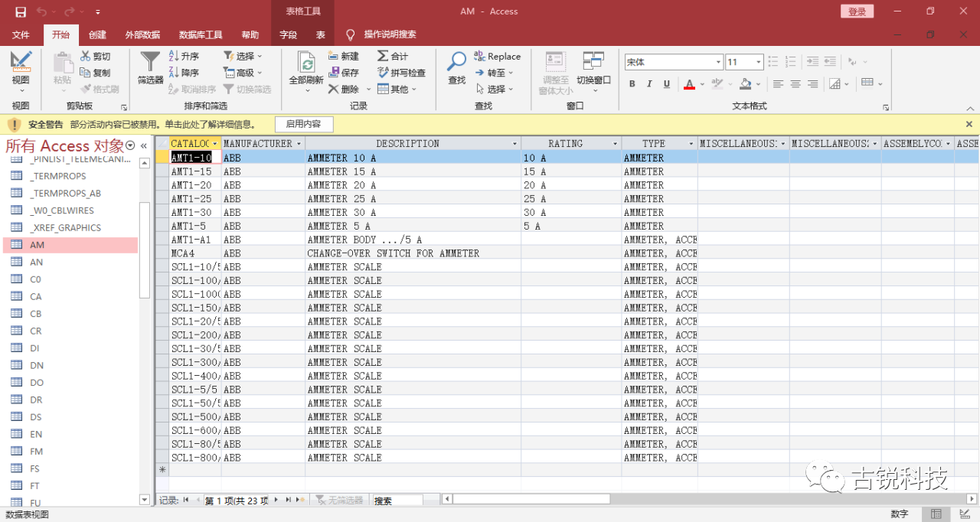This screenshot has width=980, height=522.
Task: Switch to the 创建 (Create) tab
Action: (97, 34)
